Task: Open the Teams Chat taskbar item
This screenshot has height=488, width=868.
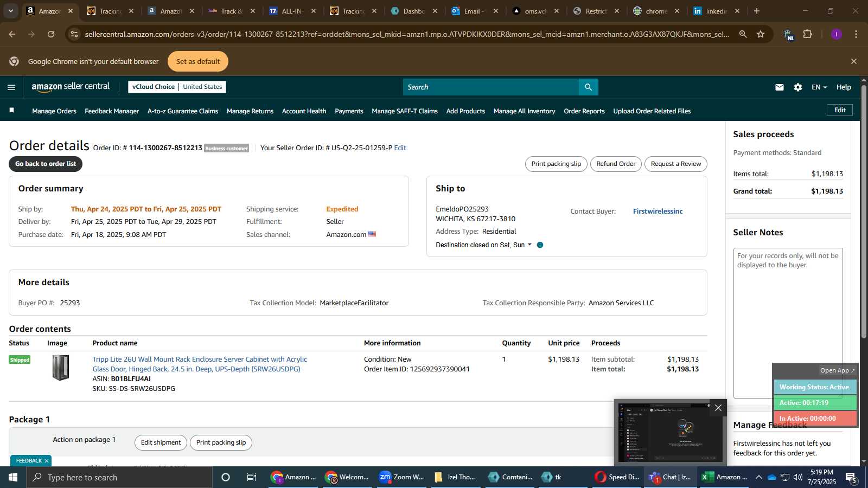Action: click(671, 477)
